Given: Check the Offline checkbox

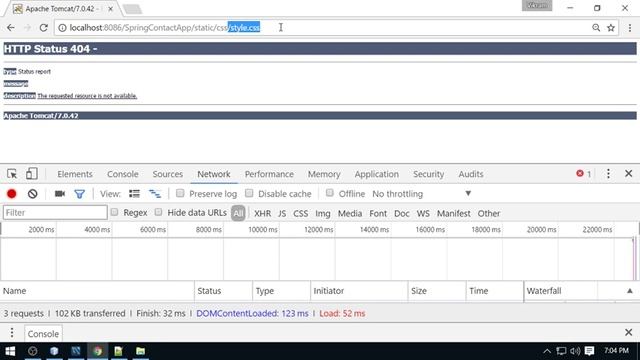Looking at the screenshot, I should (330, 193).
